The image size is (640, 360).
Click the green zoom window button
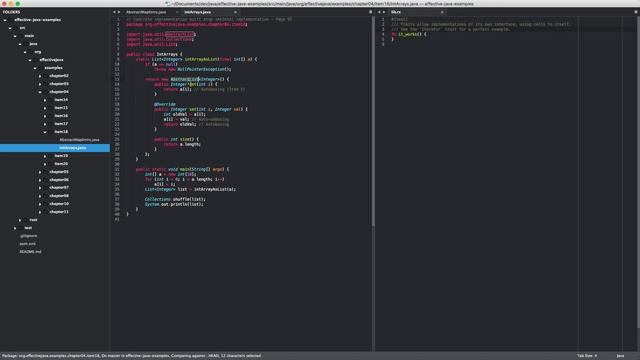[x=18, y=4]
